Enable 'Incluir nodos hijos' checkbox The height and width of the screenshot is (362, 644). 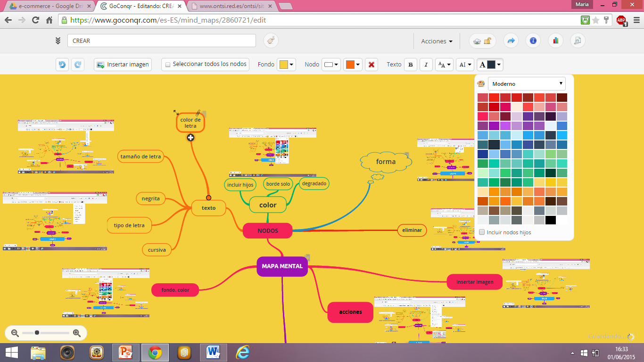[x=482, y=232]
